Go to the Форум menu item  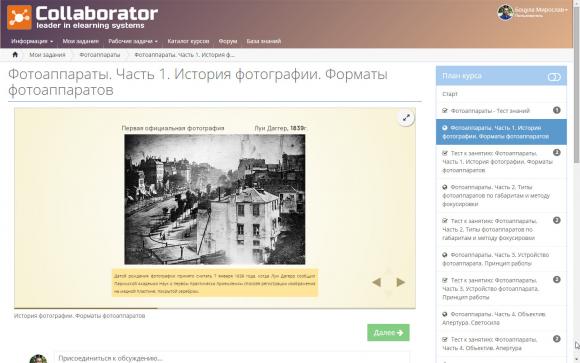(228, 41)
